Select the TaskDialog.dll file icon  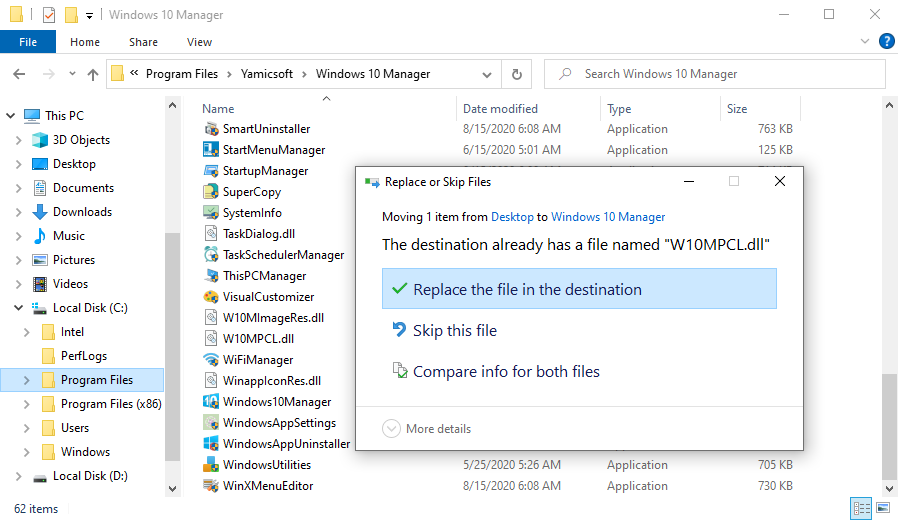coord(211,234)
